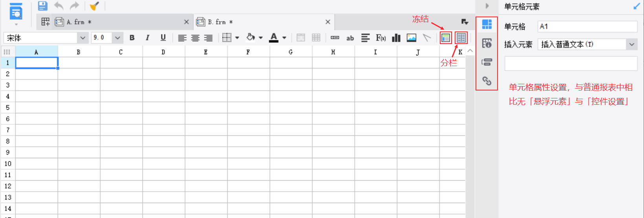Open the cell attributes panel tab

[x=487, y=43]
